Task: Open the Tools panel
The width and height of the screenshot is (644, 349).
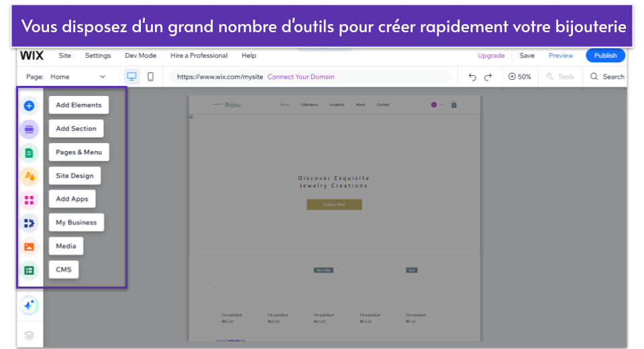Action: click(559, 77)
